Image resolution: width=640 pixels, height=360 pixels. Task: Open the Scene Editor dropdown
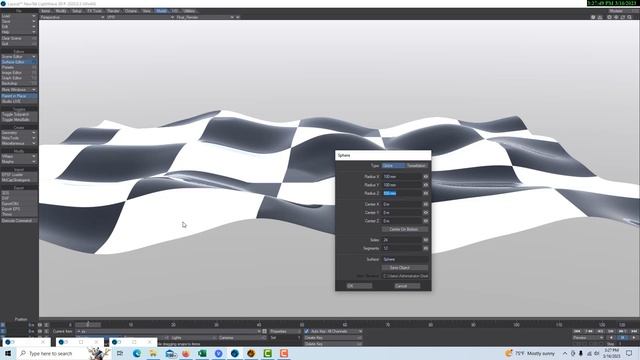pos(19,57)
